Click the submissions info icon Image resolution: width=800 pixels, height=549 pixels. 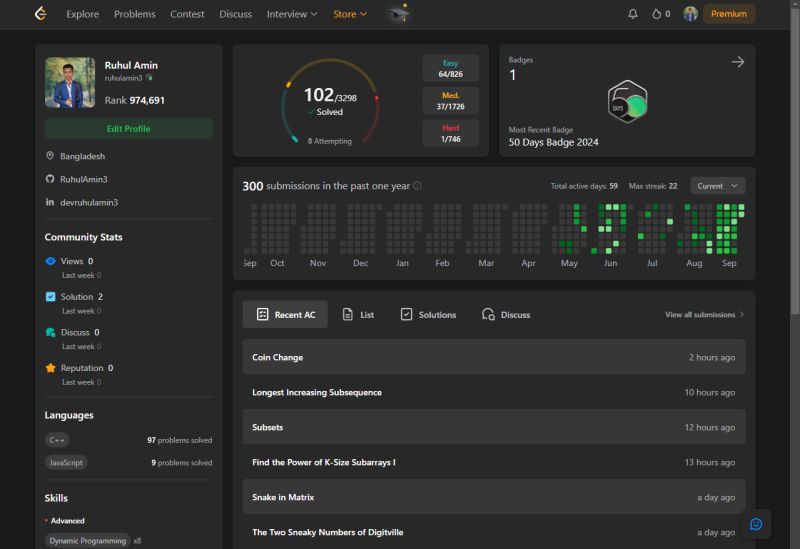point(417,186)
